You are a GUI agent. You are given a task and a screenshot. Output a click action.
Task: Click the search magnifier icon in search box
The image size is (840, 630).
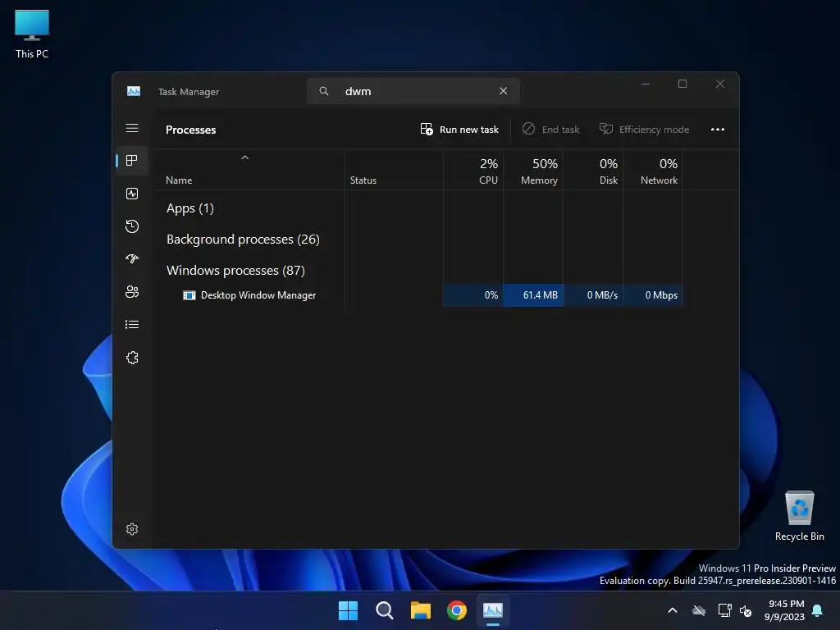(x=323, y=91)
